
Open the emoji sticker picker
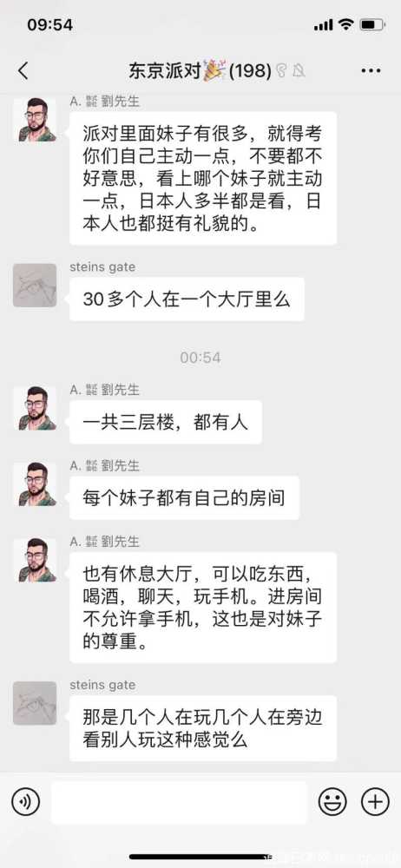332,801
